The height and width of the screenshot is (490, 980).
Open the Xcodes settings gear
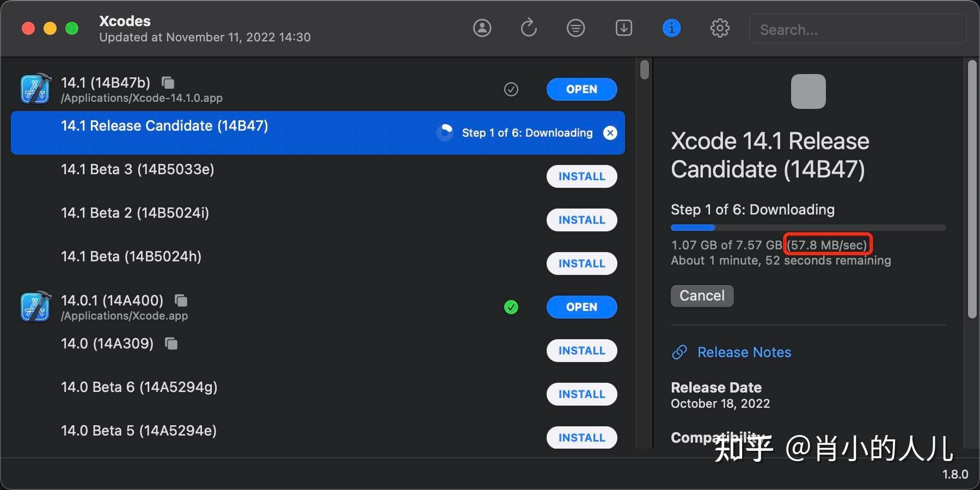(x=720, y=28)
